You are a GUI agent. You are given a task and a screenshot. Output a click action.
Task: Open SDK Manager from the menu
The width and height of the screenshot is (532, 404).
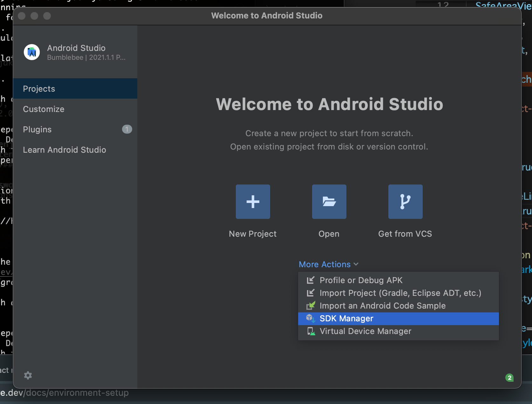pos(399,318)
